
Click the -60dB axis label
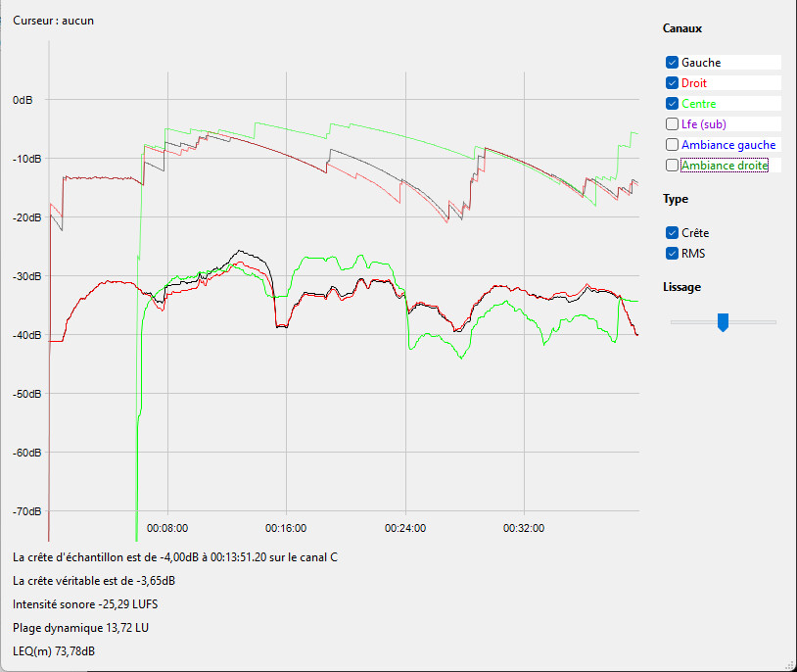coord(27,453)
